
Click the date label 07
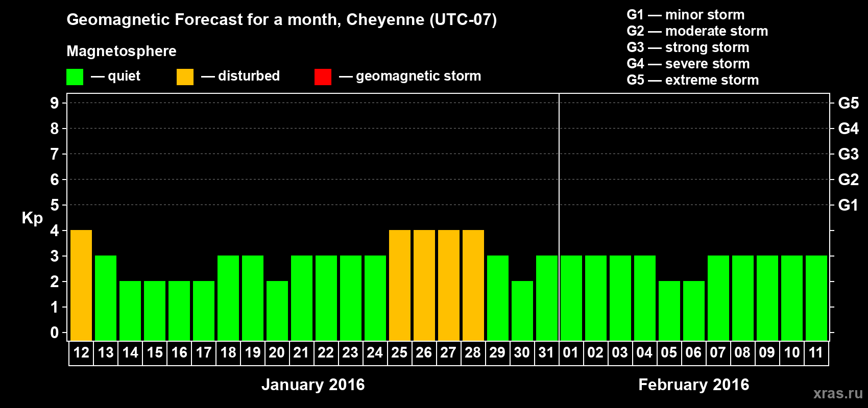[718, 352]
